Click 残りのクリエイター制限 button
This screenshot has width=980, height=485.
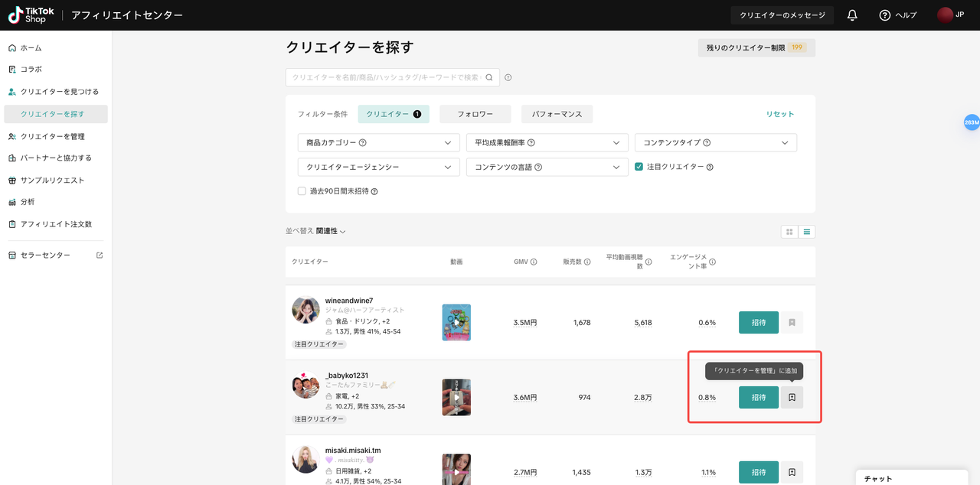click(756, 47)
